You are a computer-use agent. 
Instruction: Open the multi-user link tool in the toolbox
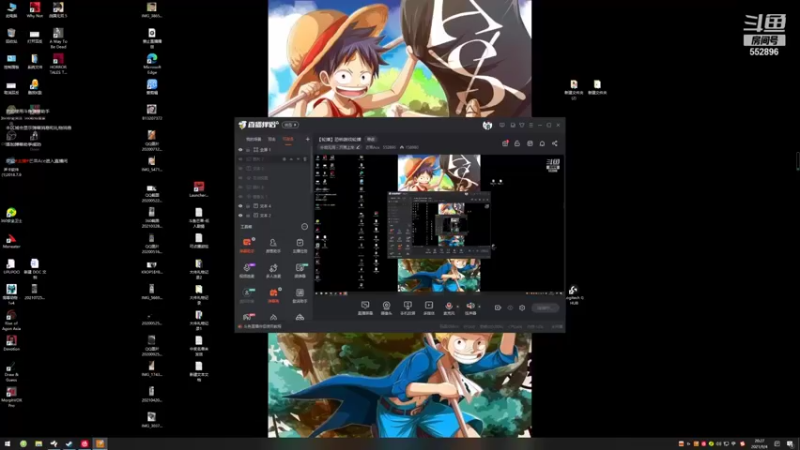coord(273,270)
